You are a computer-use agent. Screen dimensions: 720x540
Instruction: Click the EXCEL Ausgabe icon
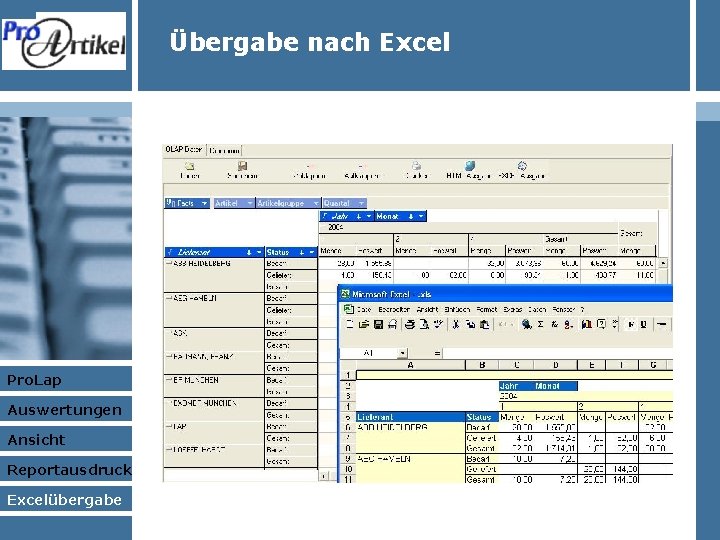pyautogui.click(x=522, y=166)
